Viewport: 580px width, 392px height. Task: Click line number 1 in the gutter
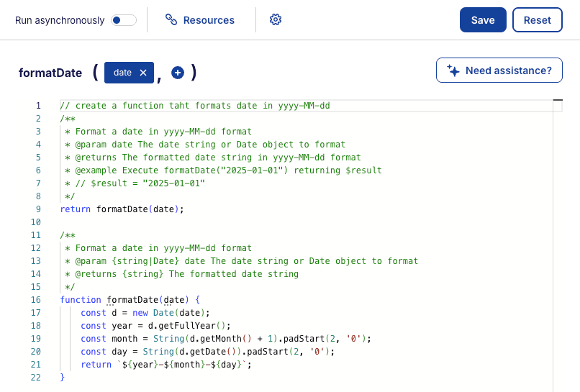(38, 106)
